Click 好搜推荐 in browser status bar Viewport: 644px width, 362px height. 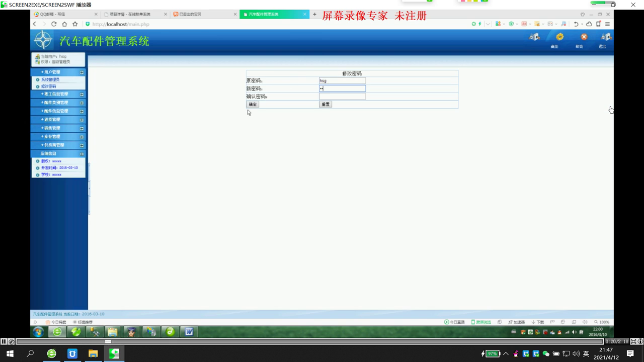tap(83, 322)
